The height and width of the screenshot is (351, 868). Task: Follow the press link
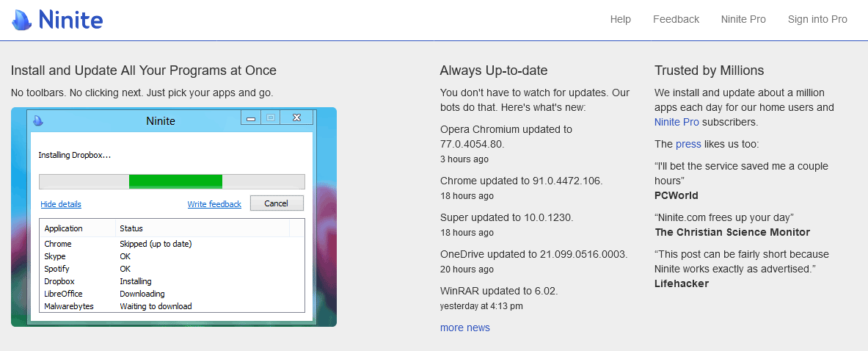[688, 144]
